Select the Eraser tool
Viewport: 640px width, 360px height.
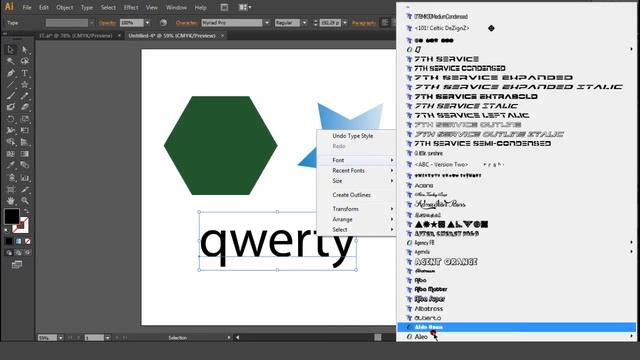24,107
